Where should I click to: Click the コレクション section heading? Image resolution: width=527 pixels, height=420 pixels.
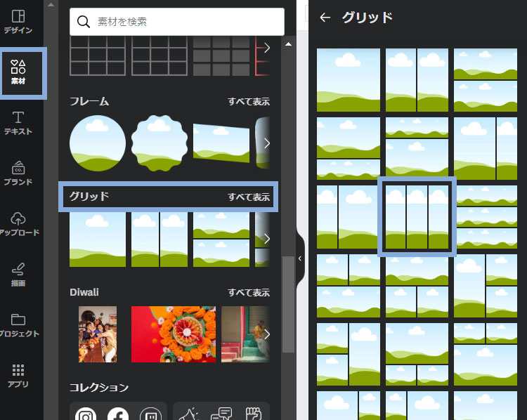tap(99, 388)
